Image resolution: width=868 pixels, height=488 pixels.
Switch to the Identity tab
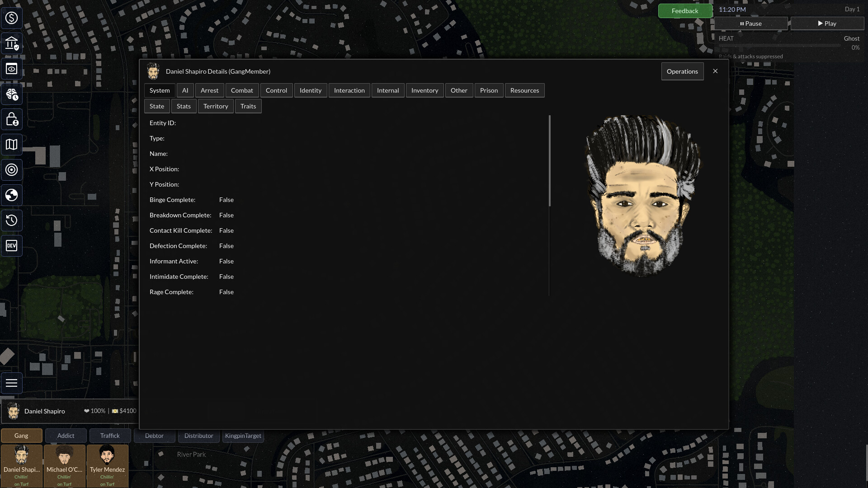311,90
